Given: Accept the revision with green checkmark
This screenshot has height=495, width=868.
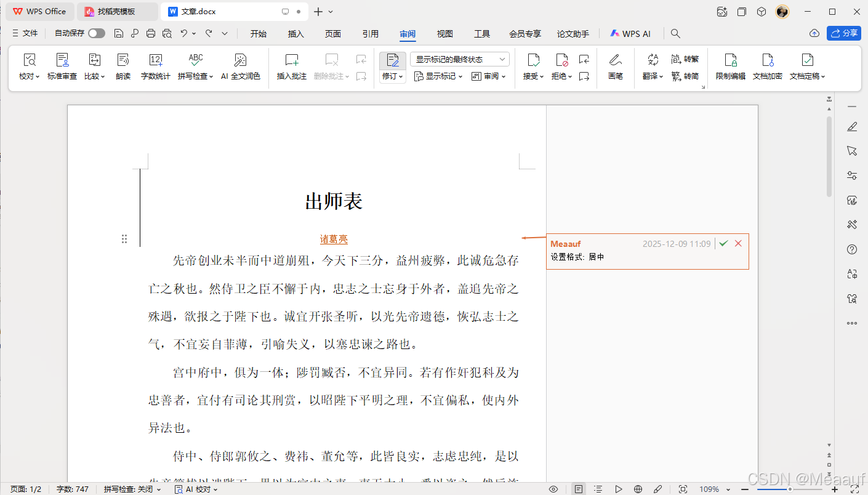Looking at the screenshot, I should 723,244.
